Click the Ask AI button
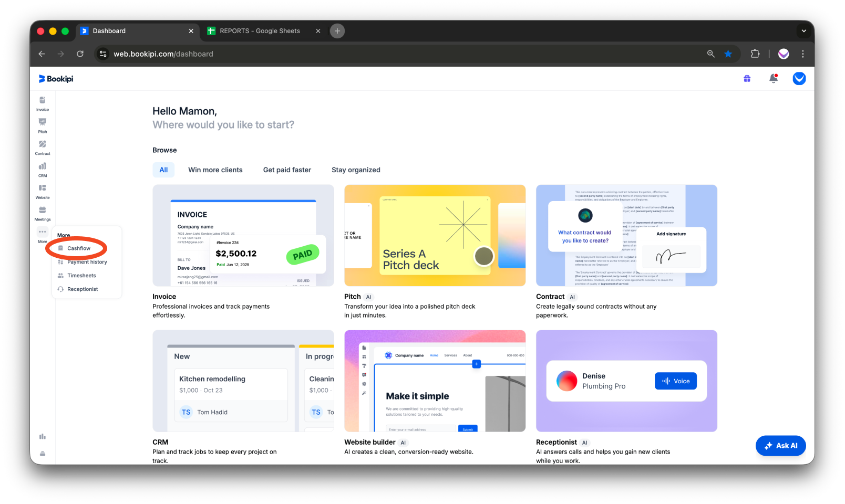The height and width of the screenshot is (504, 845). tap(781, 445)
